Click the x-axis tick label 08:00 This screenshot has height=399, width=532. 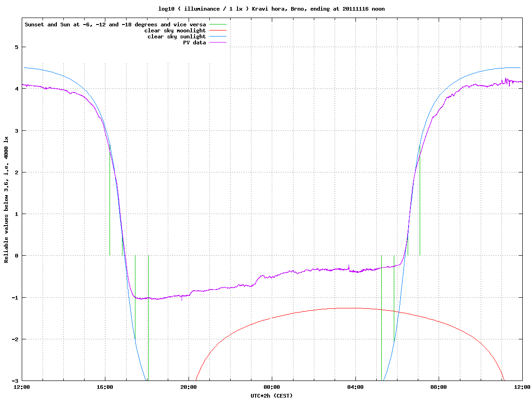439,387
